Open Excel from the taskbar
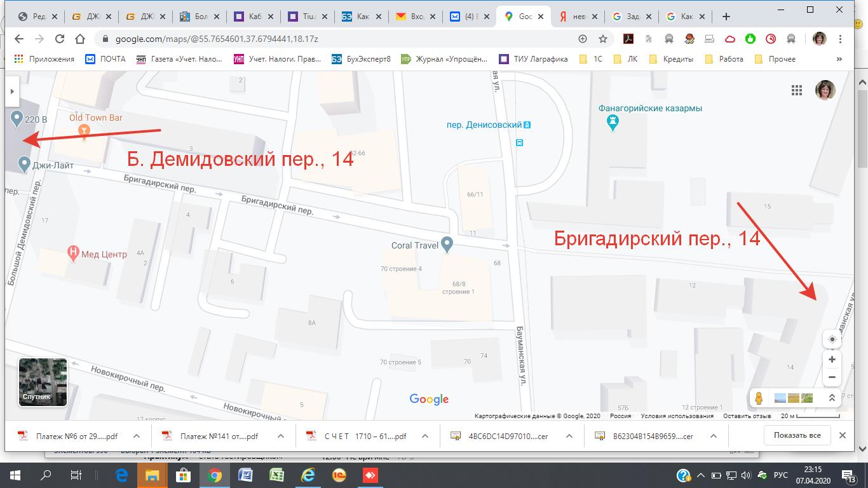The image size is (868, 488). (276, 475)
